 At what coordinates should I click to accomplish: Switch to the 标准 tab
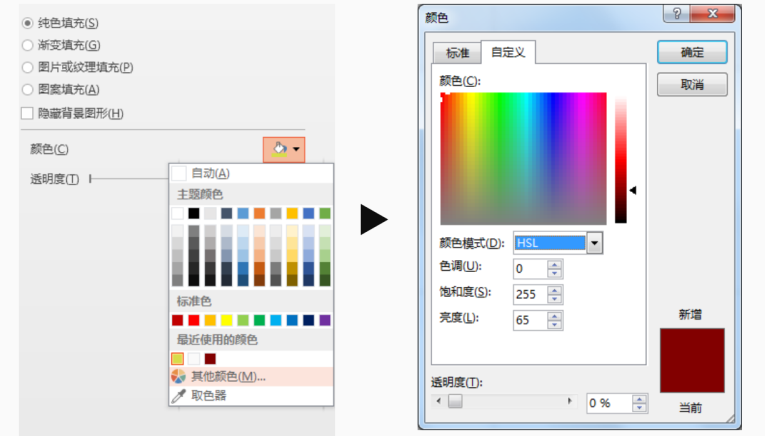coord(457,53)
